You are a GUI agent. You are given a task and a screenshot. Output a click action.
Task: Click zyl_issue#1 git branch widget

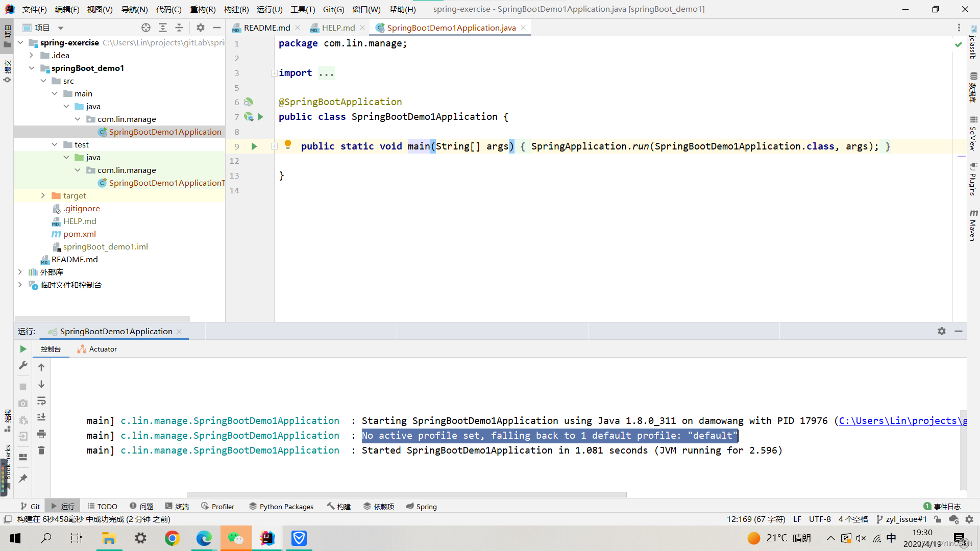point(901,519)
